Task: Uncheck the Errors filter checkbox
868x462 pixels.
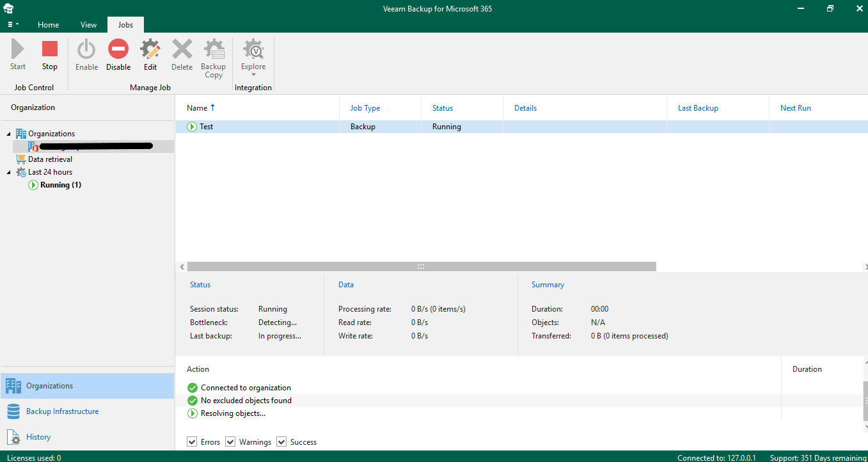Action: point(192,442)
